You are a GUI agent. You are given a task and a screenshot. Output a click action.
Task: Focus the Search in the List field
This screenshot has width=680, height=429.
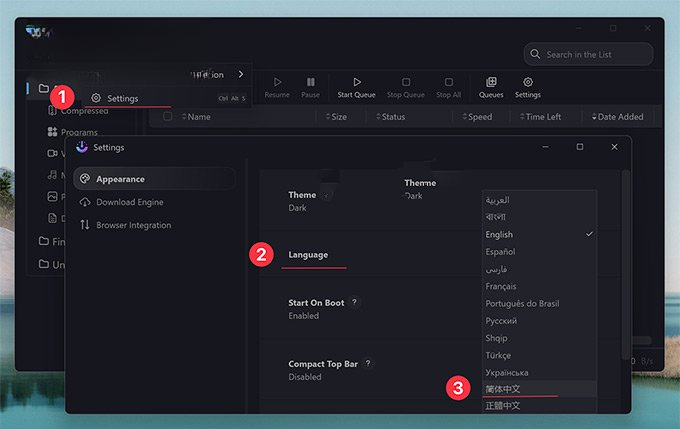(588, 54)
